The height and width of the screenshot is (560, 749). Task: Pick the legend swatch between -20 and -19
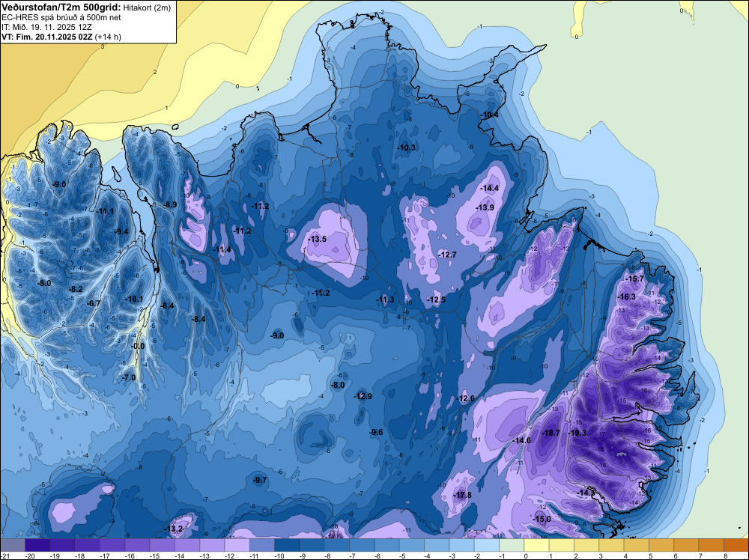(37, 545)
